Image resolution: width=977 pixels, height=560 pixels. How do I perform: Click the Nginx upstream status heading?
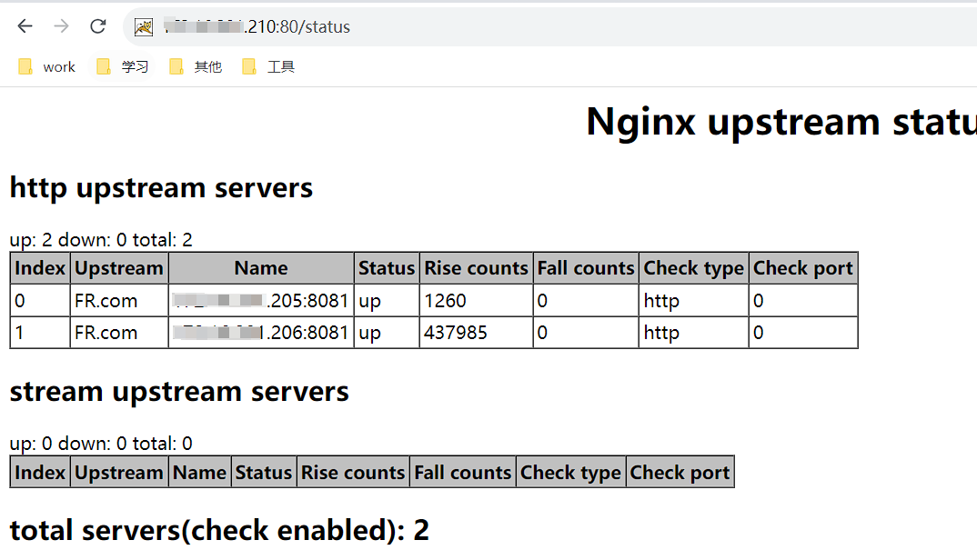(781, 122)
